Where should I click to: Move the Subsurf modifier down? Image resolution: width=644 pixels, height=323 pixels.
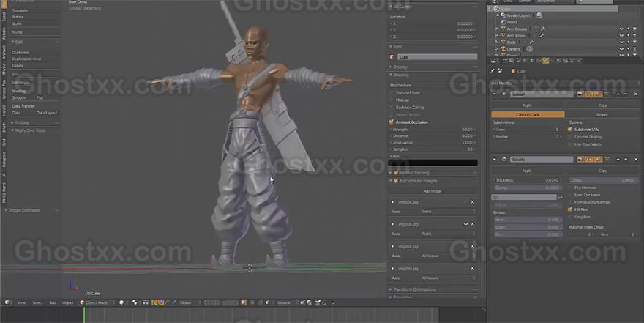tap(626, 94)
